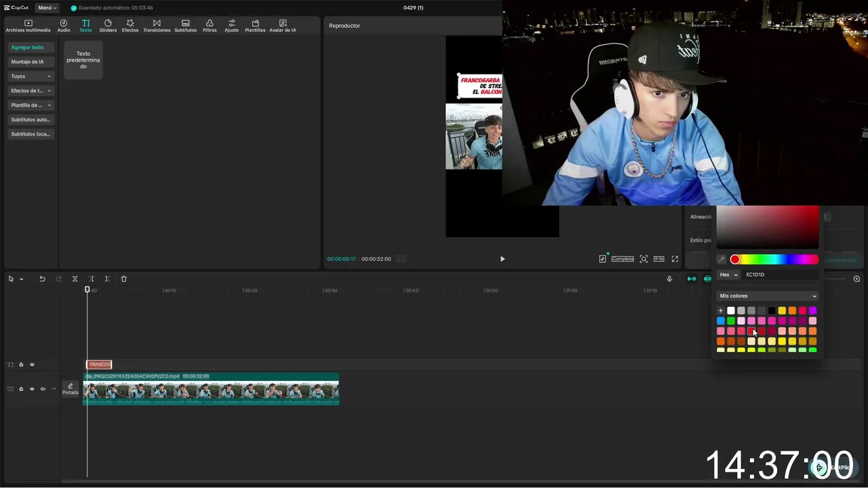Lock the video track

coord(21,389)
